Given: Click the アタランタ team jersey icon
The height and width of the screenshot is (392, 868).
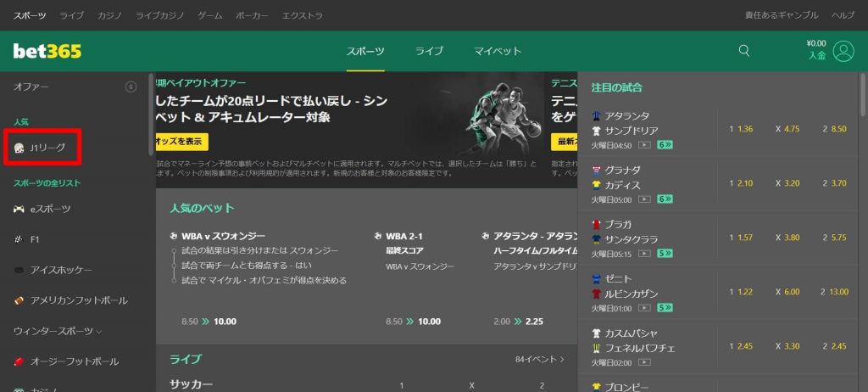Looking at the screenshot, I should point(596,116).
